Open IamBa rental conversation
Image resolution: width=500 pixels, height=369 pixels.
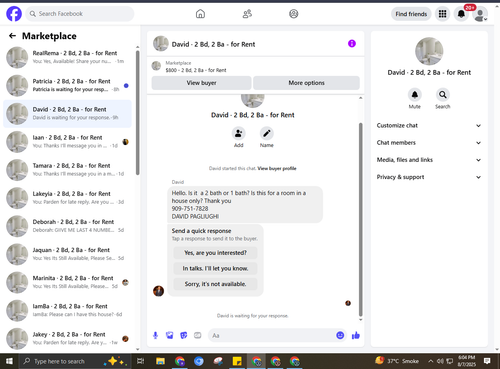pyautogui.click(x=67, y=310)
